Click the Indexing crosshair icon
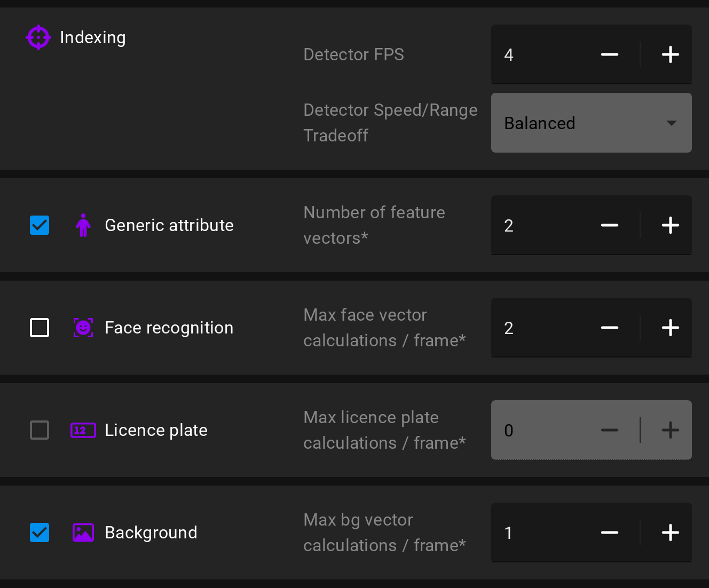709x588 pixels. click(x=38, y=37)
